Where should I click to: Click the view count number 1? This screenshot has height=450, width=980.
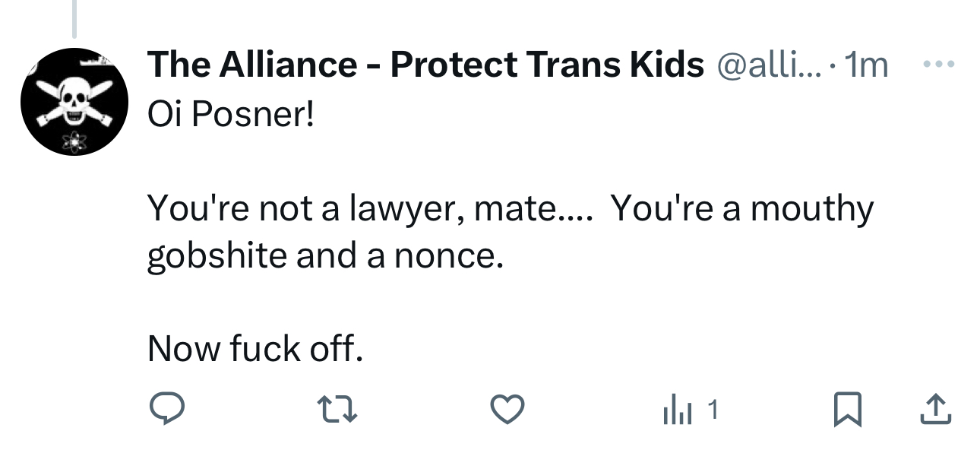tap(712, 410)
